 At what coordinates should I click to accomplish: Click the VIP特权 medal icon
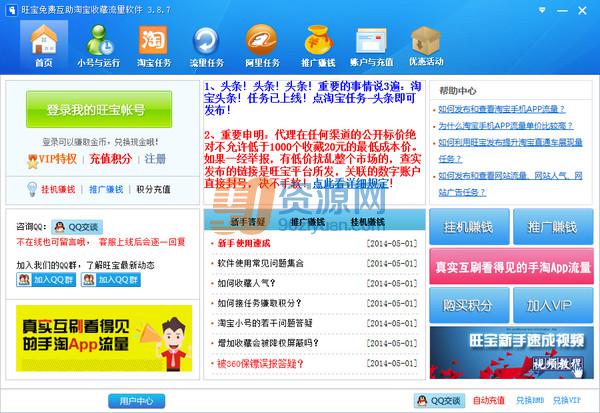click(x=32, y=161)
